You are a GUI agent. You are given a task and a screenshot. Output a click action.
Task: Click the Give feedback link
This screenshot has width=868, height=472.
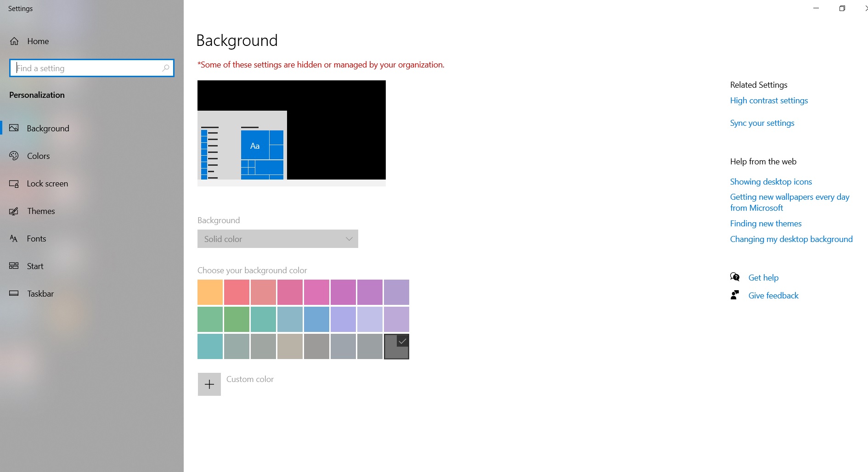(x=773, y=296)
